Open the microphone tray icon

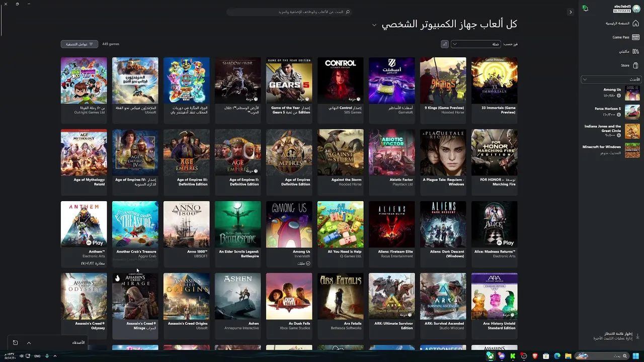coord(47,356)
